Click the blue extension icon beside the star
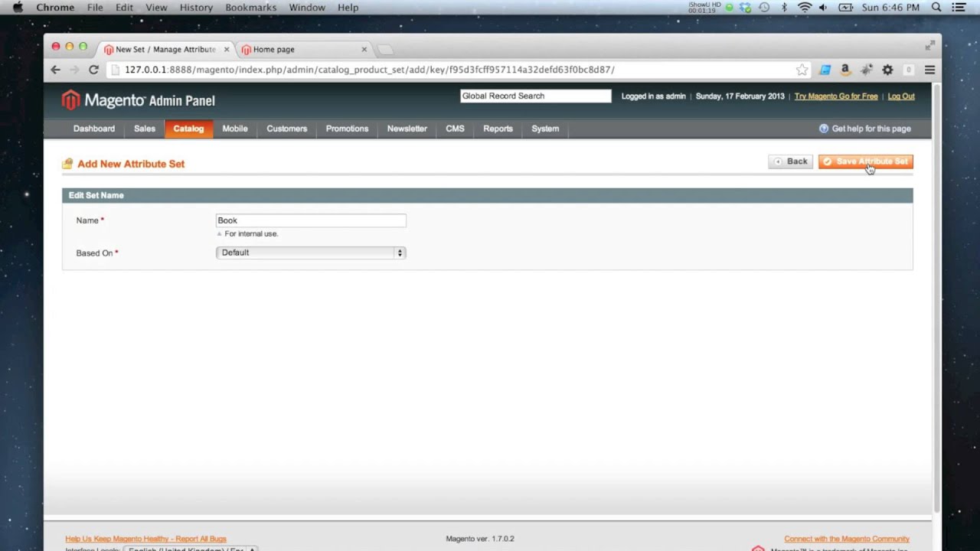Viewport: 980px width, 551px height. (x=825, y=70)
